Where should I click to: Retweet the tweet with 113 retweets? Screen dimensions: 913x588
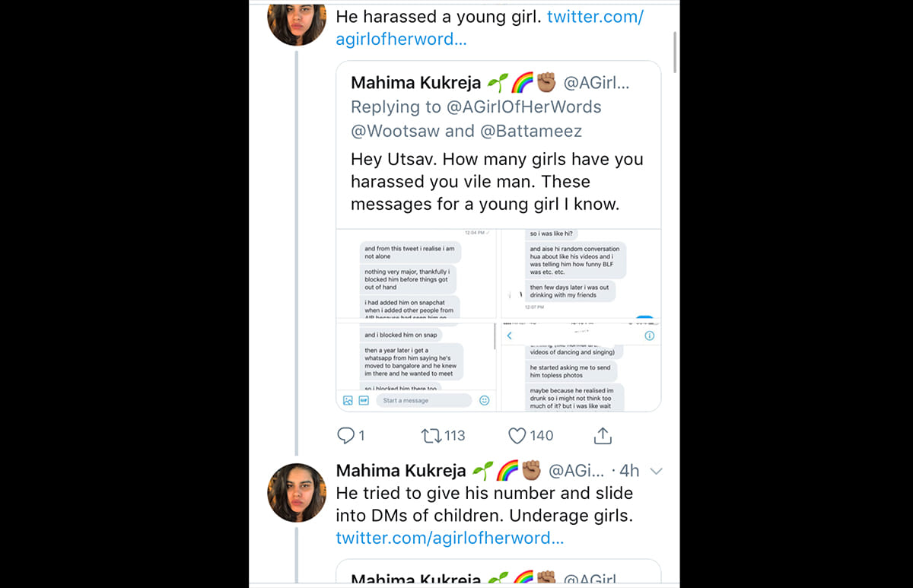tap(431, 435)
